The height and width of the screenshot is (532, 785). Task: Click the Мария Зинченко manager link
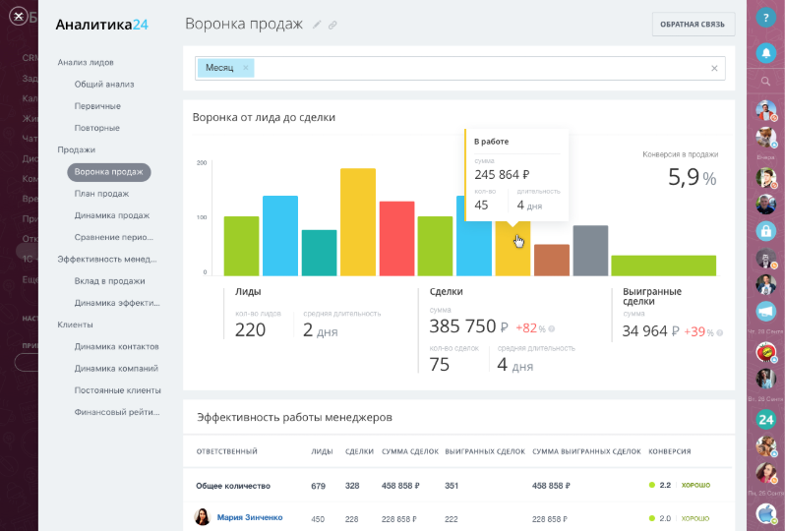pos(249,517)
